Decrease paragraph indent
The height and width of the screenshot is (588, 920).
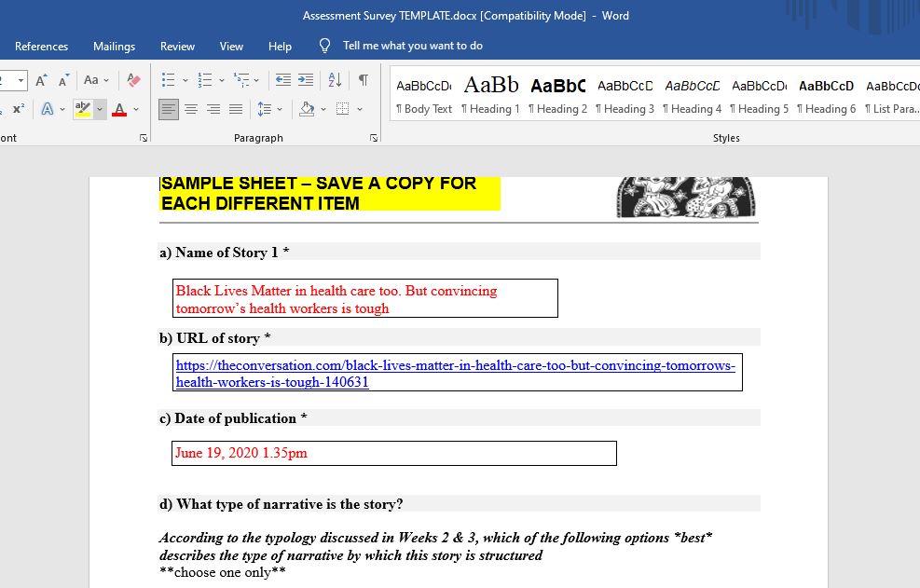[283, 80]
